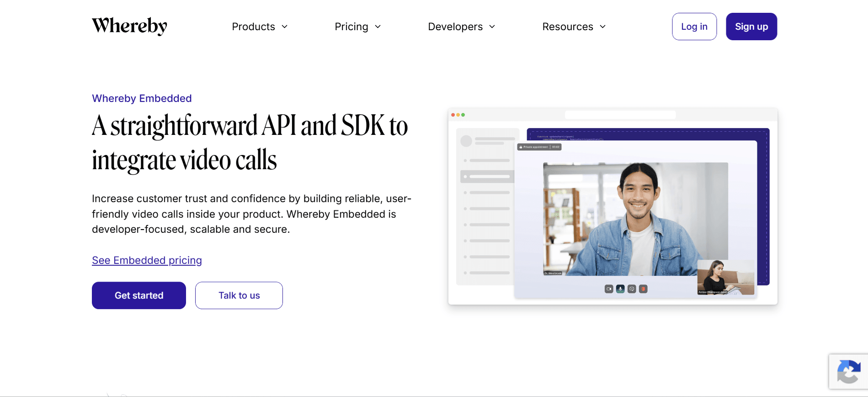Image resolution: width=868 pixels, height=397 pixels.
Task: Click the Sign up button
Action: [x=751, y=27]
